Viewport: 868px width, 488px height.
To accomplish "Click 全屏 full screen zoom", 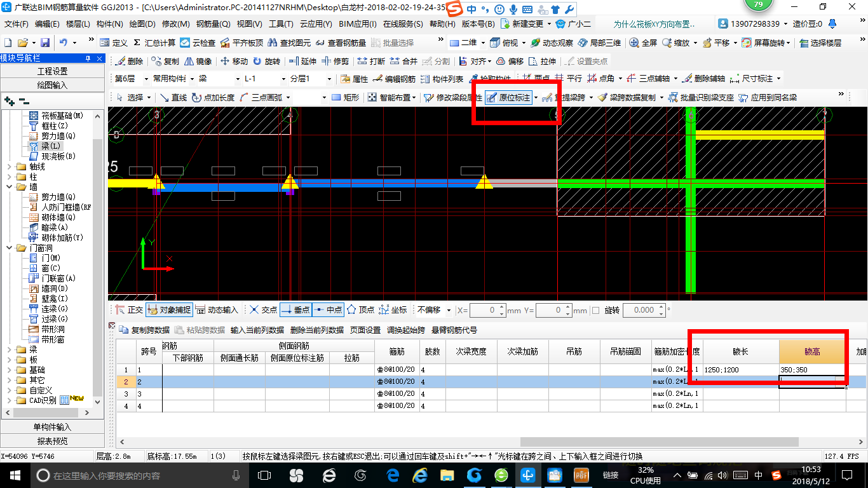I will [643, 43].
